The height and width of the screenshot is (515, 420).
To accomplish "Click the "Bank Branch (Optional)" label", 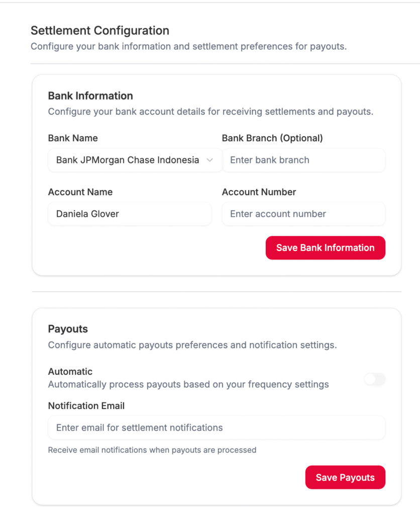I will click(x=272, y=138).
